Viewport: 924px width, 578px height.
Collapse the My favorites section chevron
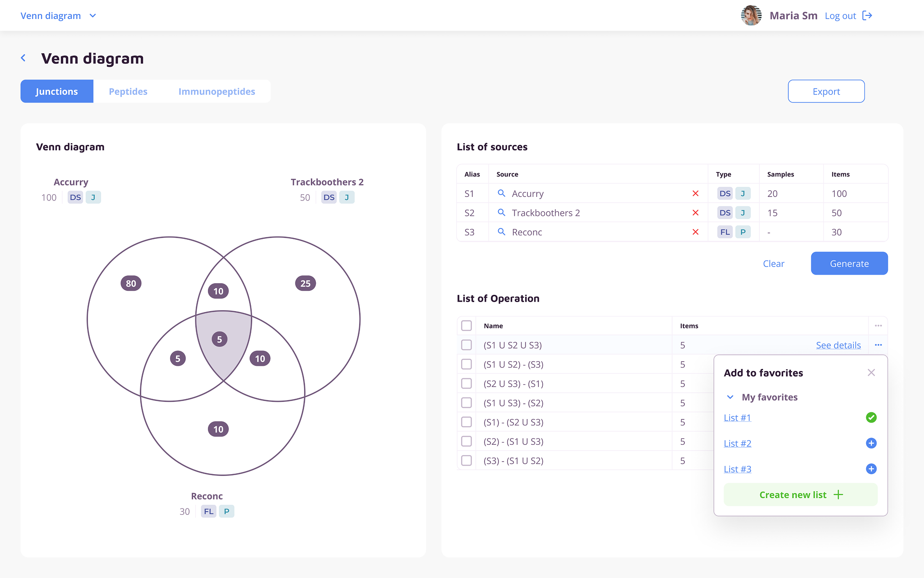point(730,397)
